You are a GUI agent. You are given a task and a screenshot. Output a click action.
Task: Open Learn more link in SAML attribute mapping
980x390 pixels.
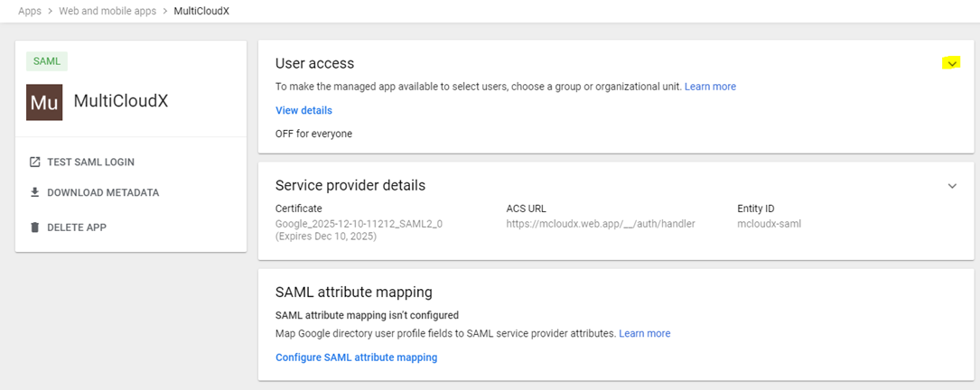644,333
